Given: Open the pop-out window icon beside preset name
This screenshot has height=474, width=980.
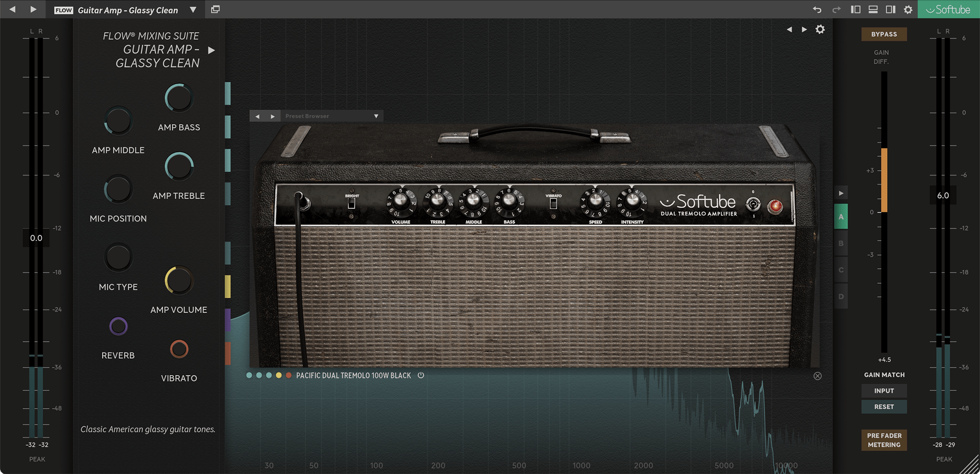Looking at the screenshot, I should 215,9.
